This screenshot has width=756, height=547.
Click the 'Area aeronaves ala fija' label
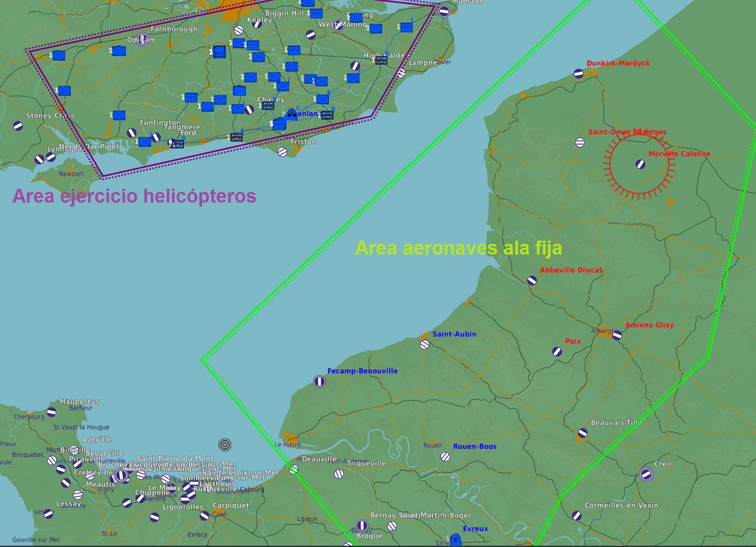coord(458,248)
